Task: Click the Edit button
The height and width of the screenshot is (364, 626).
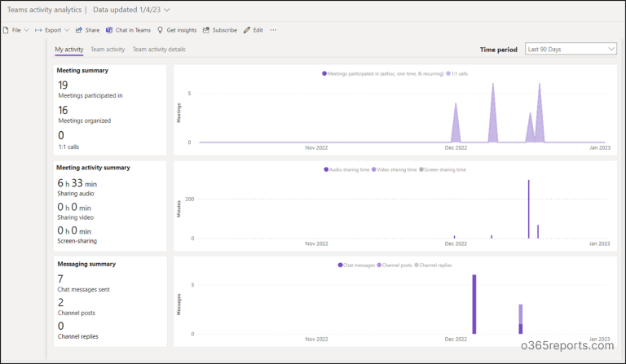Action: 253,30
